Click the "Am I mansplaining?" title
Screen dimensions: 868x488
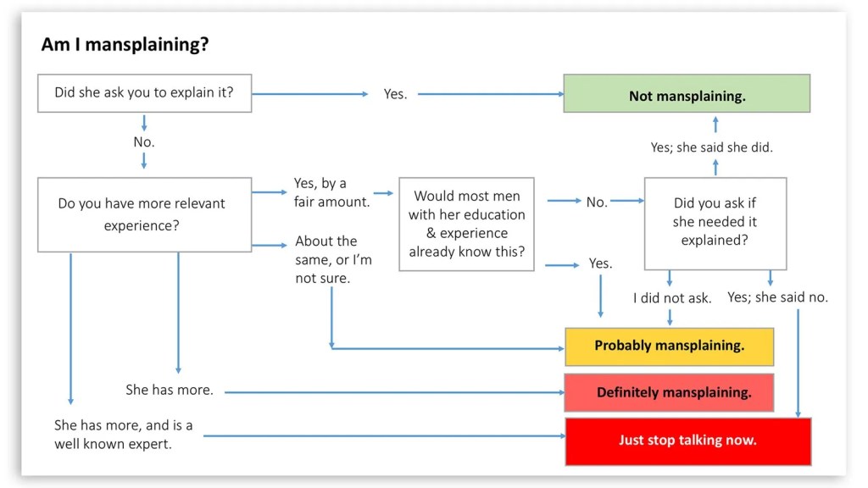pos(125,45)
